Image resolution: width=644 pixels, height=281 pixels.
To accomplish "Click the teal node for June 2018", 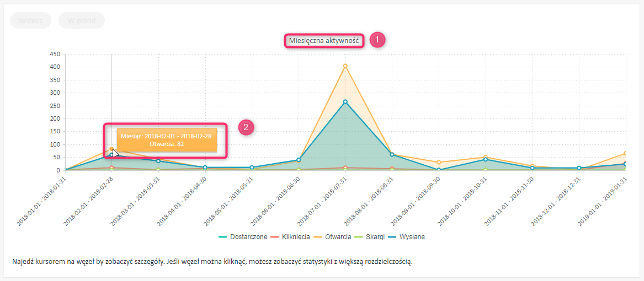I will (x=299, y=160).
